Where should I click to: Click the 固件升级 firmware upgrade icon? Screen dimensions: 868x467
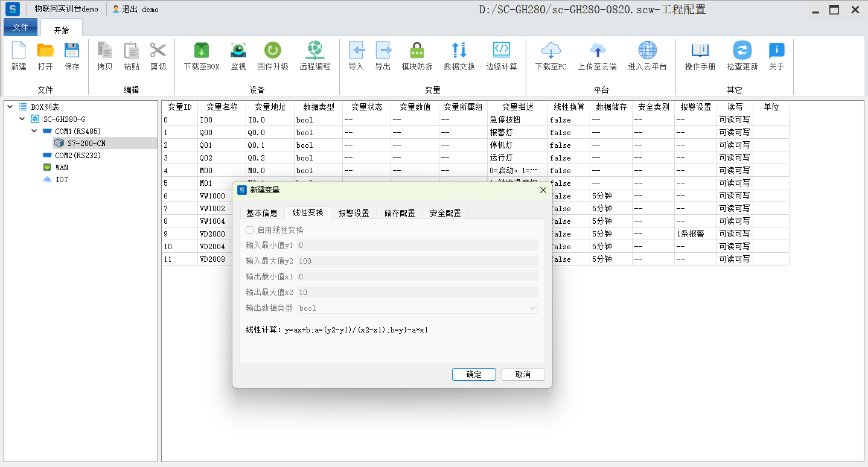point(273,51)
